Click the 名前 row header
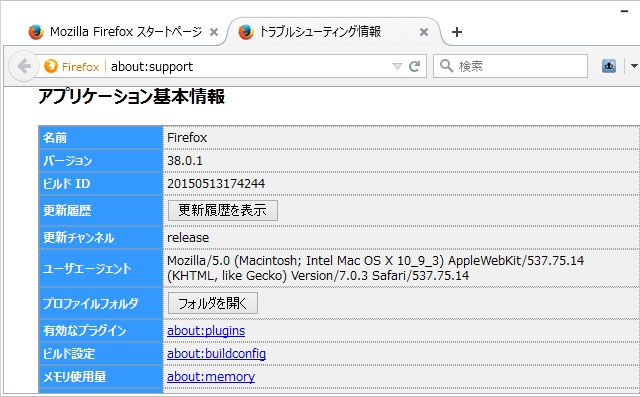The image size is (640, 397). [x=100, y=138]
